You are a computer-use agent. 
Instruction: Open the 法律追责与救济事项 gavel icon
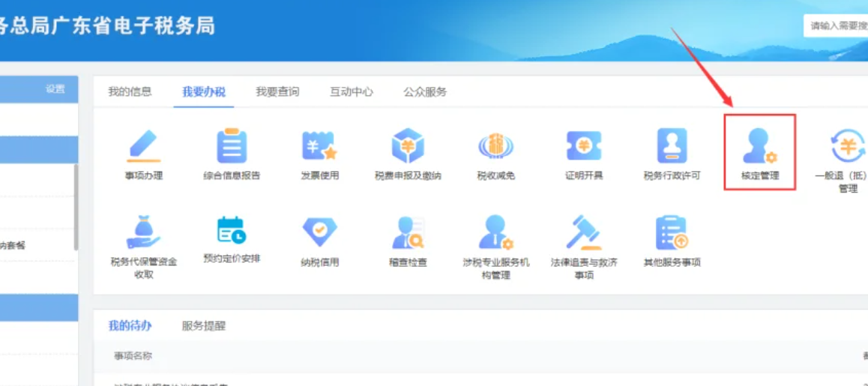pos(583,232)
